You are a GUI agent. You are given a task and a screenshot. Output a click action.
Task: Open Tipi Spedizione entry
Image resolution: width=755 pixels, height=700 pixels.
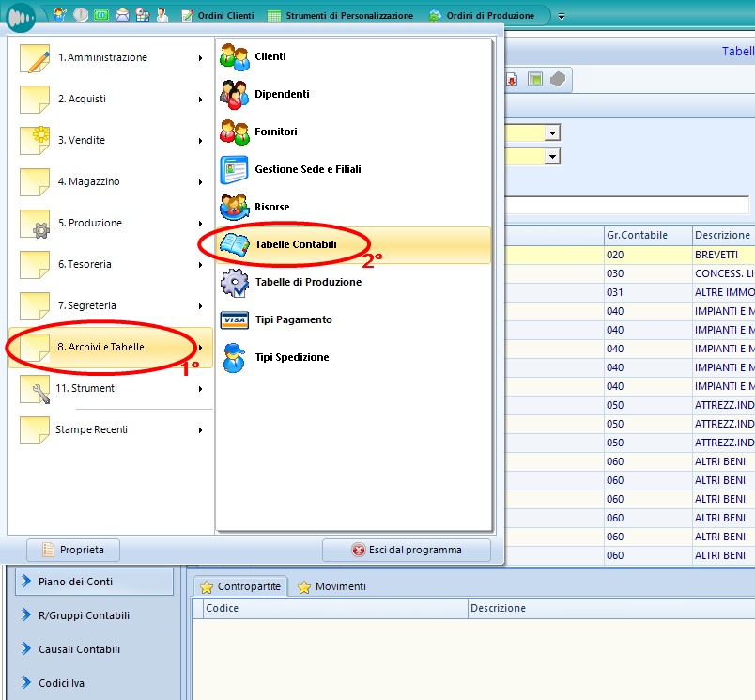click(291, 357)
